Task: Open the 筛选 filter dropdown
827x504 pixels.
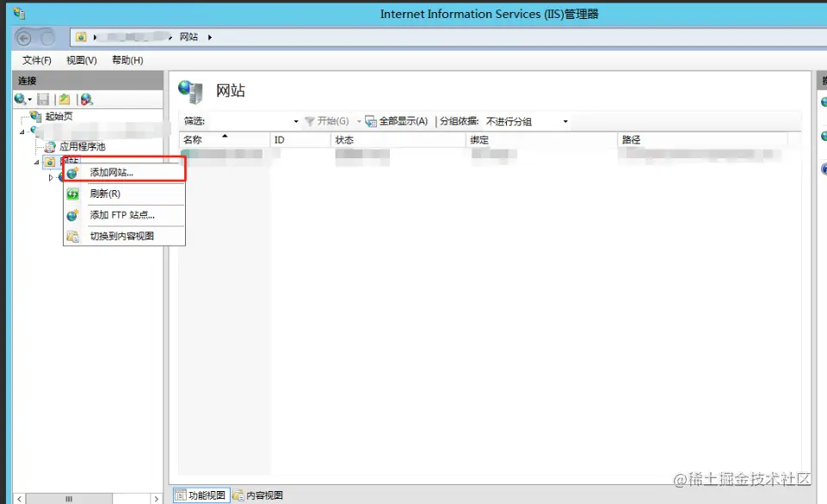Action: (x=296, y=122)
